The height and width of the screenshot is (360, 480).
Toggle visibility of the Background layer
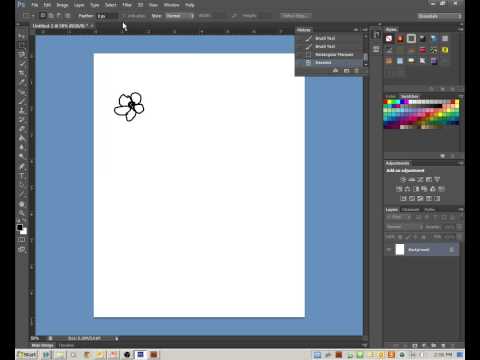389,250
